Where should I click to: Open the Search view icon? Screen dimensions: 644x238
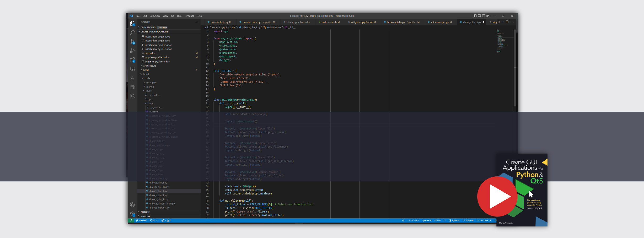click(x=132, y=33)
